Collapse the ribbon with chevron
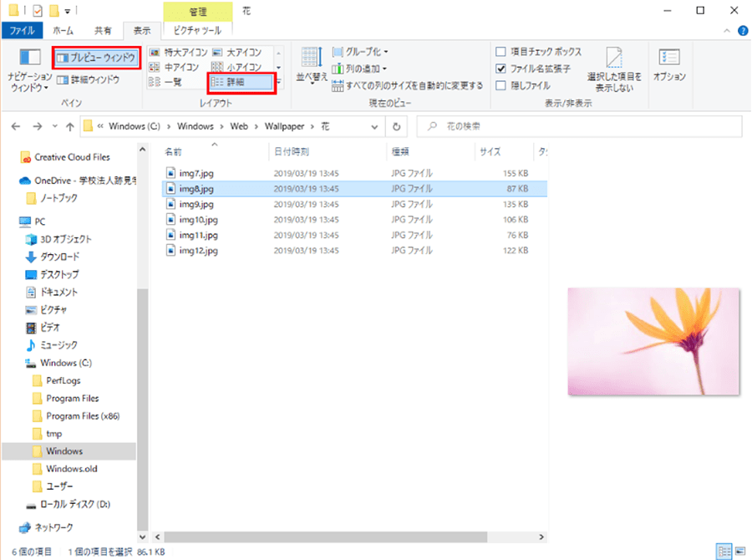Image resolution: width=752 pixels, height=560 pixels. (727, 31)
